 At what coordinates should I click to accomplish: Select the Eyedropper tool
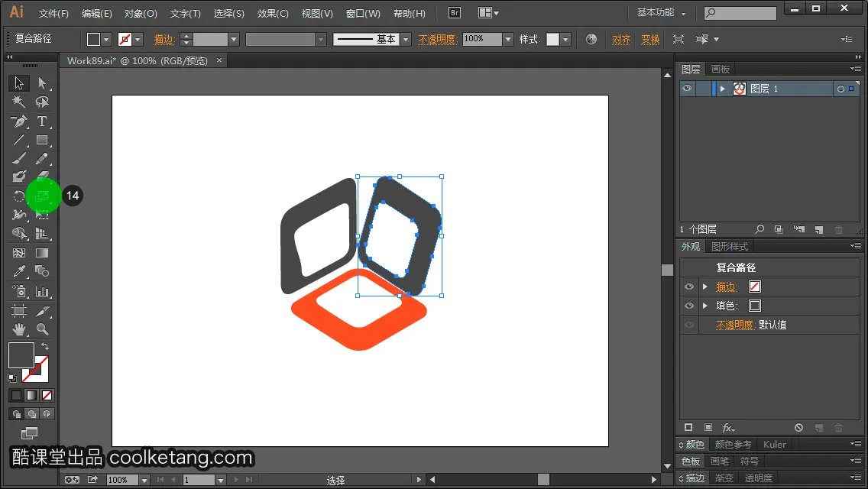pos(19,271)
